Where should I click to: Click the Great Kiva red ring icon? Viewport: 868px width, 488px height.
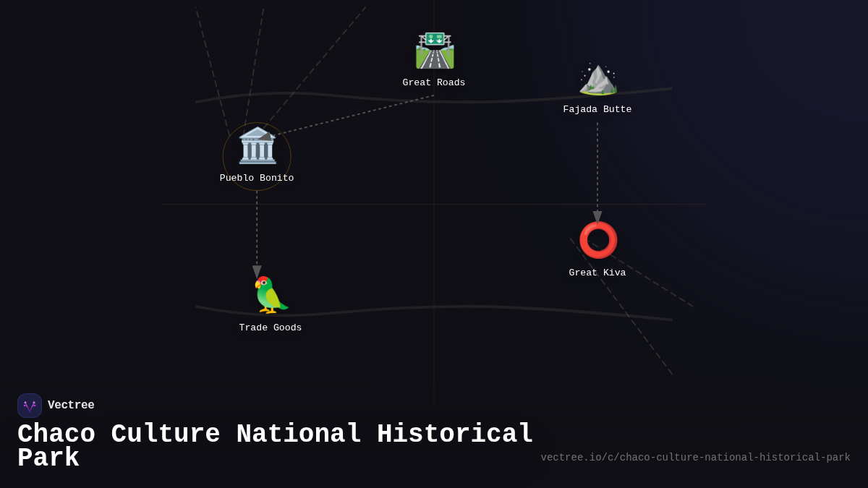(597, 239)
